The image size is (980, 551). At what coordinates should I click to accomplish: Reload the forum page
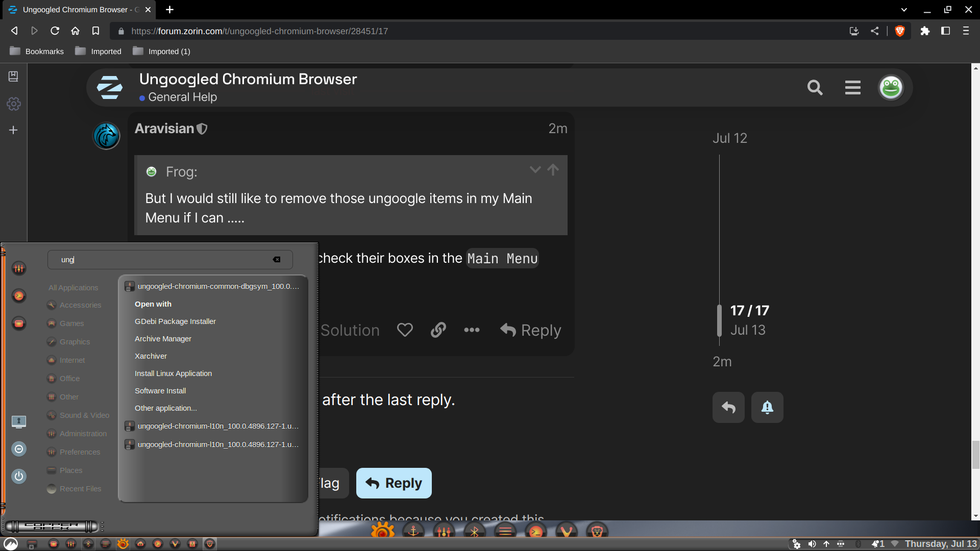pyautogui.click(x=55, y=31)
